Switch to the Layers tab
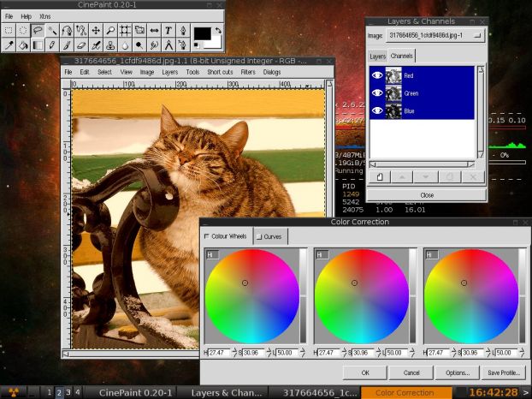Image resolution: width=532 pixels, height=399 pixels. click(x=378, y=57)
